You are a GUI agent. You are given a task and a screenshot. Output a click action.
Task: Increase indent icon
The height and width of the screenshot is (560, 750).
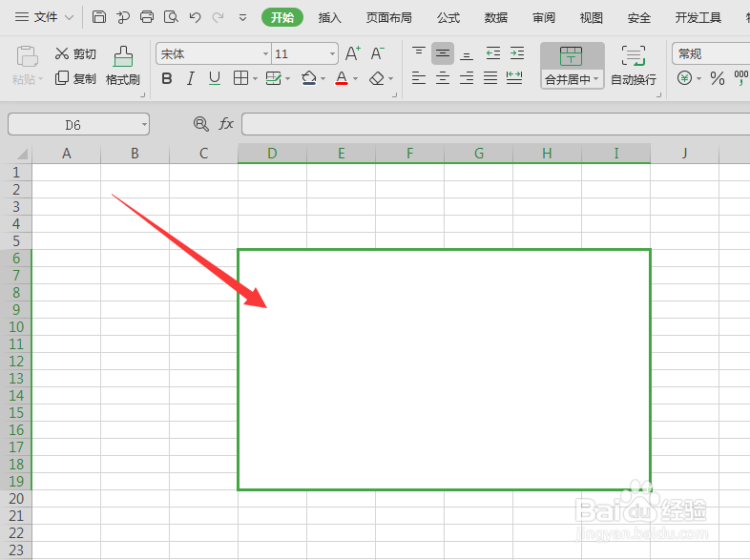click(517, 53)
